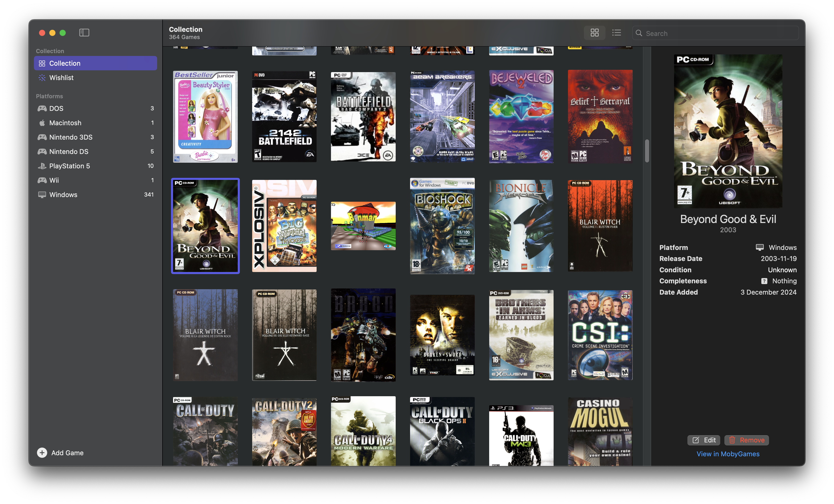This screenshot has height=504, width=834.
Task: Select the BioShock game cover
Action: (442, 226)
